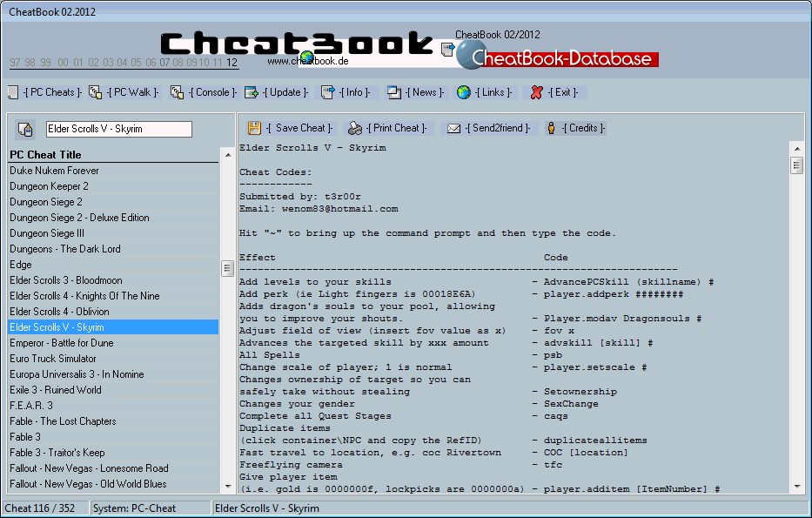Click the [ Links ] button
Viewport: 812px width, 518px height.
pyautogui.click(x=493, y=93)
